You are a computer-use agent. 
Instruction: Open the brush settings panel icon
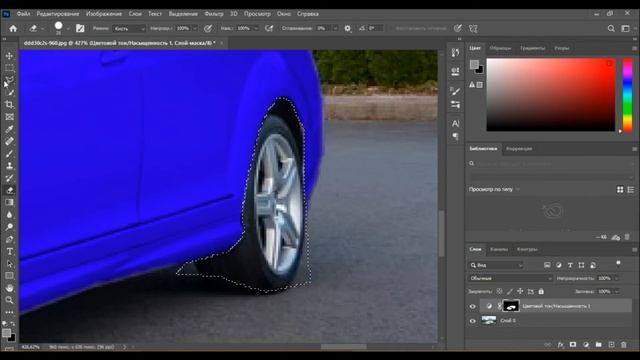pyautogui.click(x=80, y=29)
